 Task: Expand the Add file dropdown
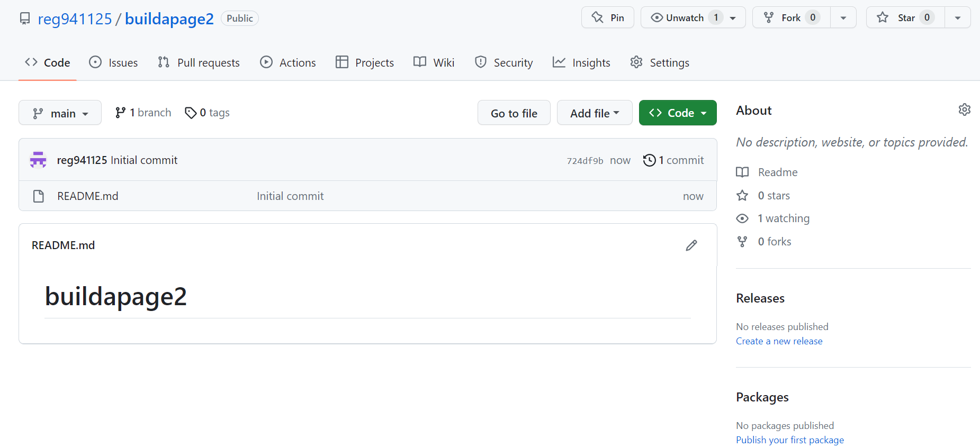coord(595,113)
